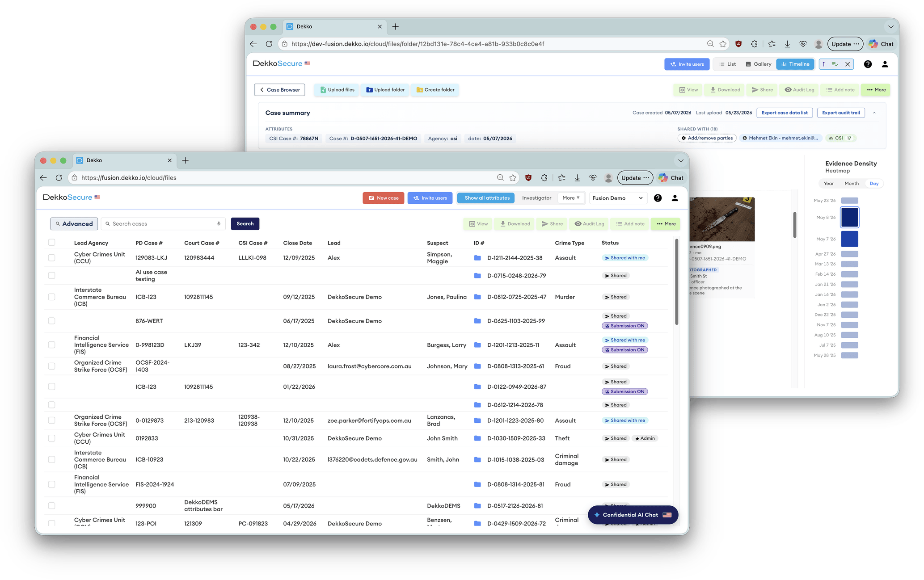924x580 pixels.
Task: Click the New case button
Action: click(384, 198)
